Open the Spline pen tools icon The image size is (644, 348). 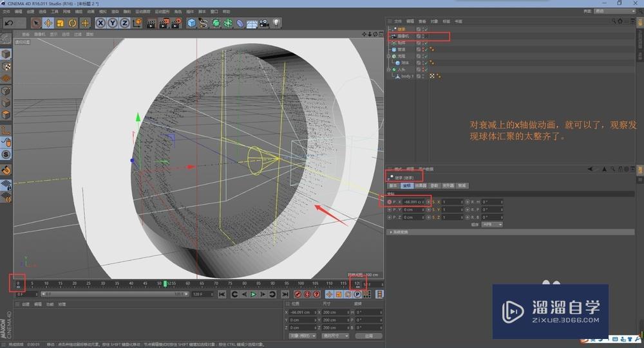(204, 23)
